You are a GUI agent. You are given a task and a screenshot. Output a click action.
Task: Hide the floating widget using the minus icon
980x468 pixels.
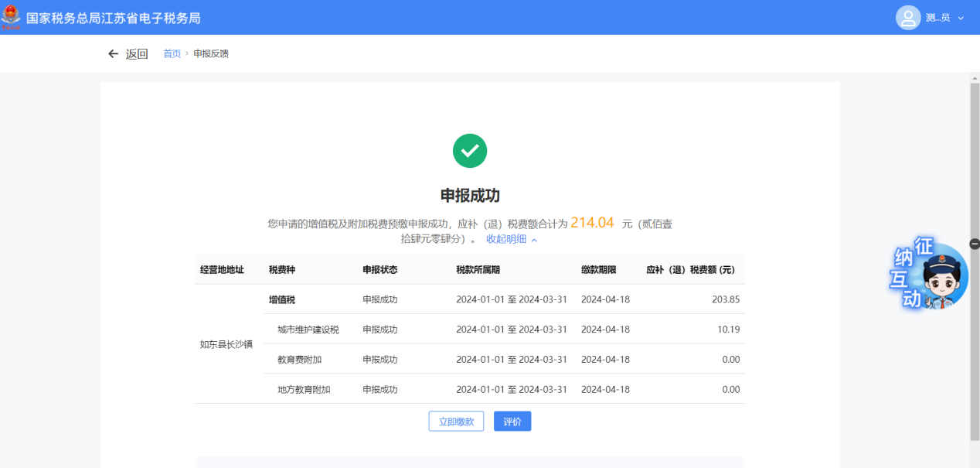coord(974,244)
